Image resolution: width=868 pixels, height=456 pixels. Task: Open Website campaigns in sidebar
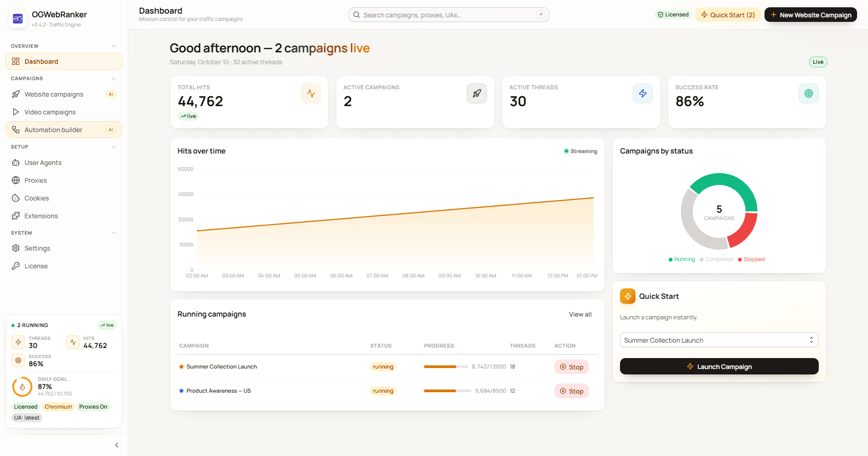pyautogui.click(x=64, y=94)
